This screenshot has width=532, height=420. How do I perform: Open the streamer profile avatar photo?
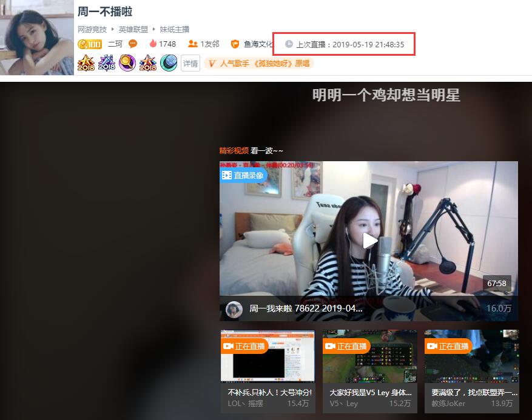point(37,38)
